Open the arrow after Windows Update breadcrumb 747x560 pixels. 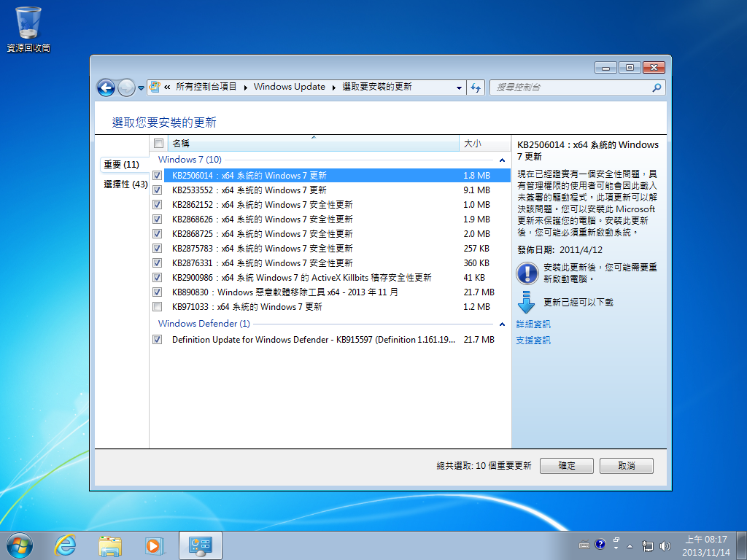click(334, 87)
